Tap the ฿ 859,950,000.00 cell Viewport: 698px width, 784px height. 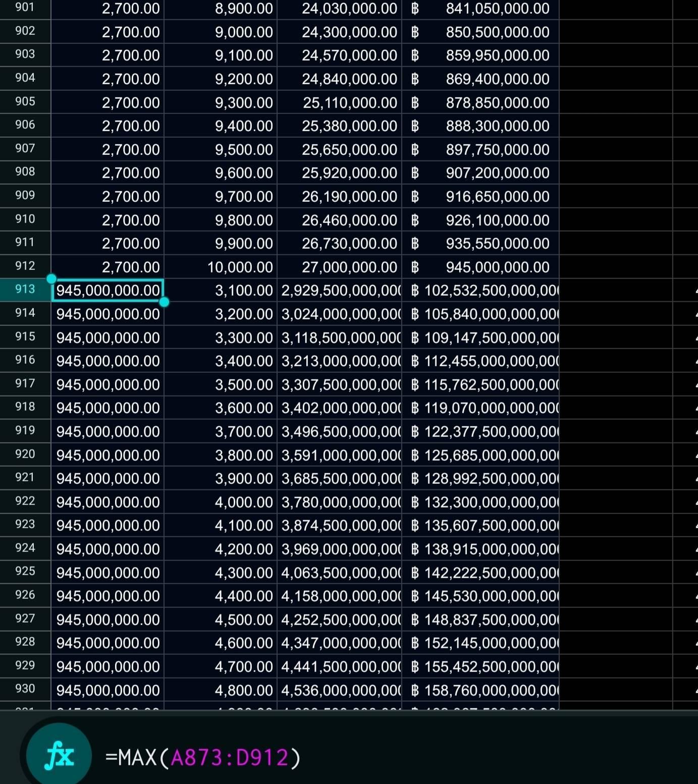[480, 55]
